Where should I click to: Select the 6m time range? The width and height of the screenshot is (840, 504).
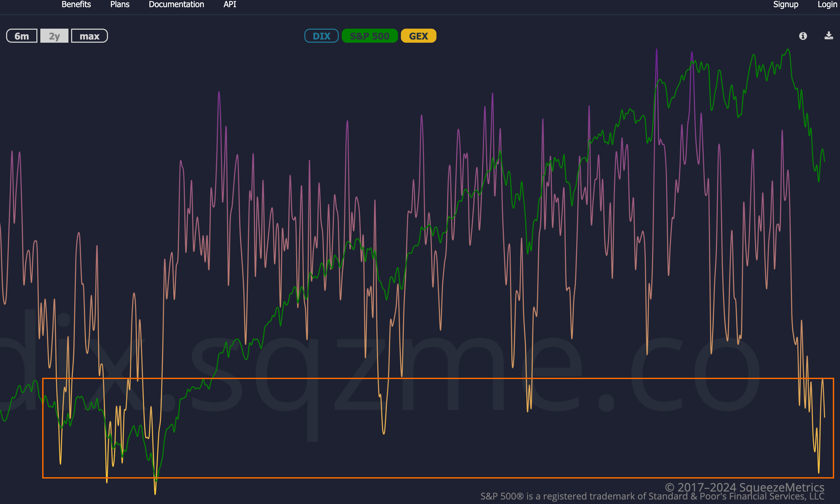point(22,36)
